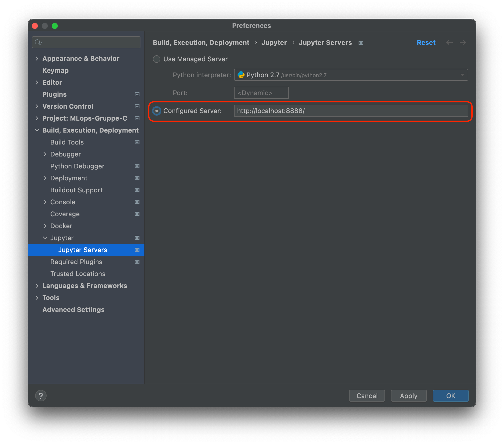Click the Python logo icon in interpreter field
The width and height of the screenshot is (504, 444).
241,75
